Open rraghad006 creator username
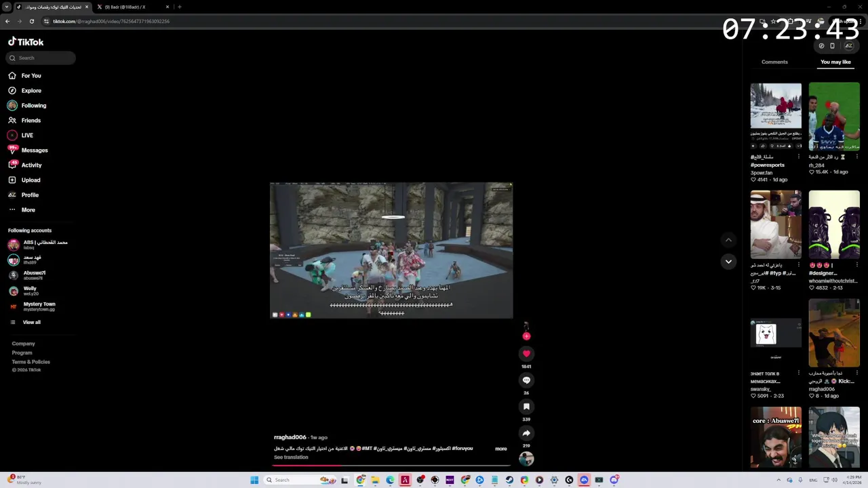Viewport: 868px width, 488px height. pos(290,437)
